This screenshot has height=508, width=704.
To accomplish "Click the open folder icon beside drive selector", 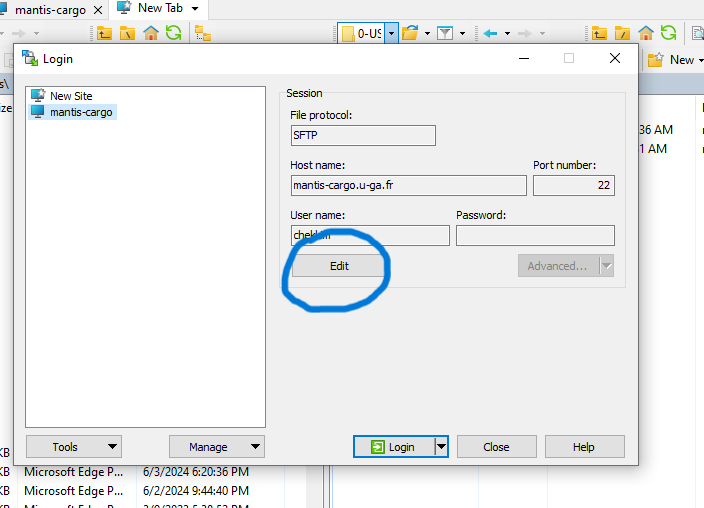I will 410,33.
